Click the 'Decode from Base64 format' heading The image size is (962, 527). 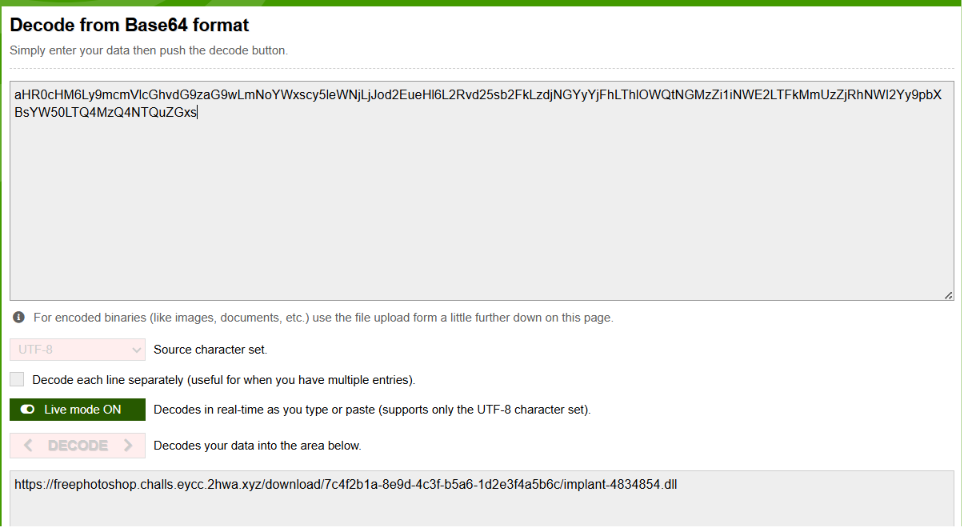(129, 25)
